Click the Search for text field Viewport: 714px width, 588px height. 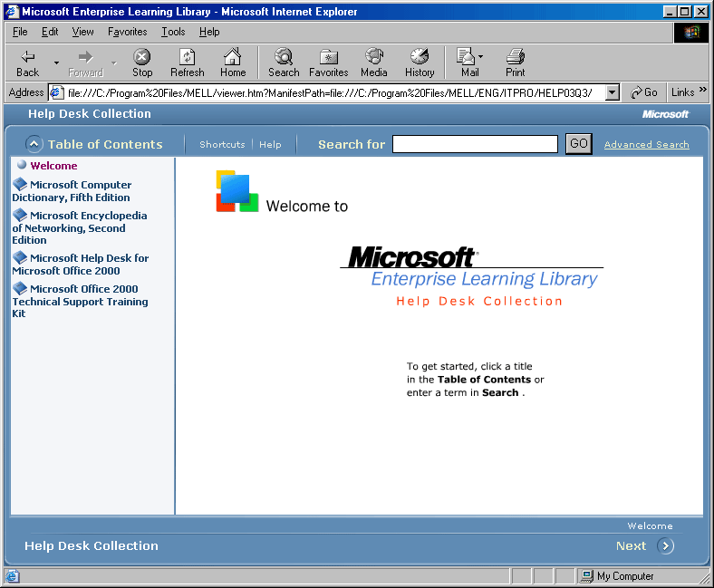click(475, 144)
